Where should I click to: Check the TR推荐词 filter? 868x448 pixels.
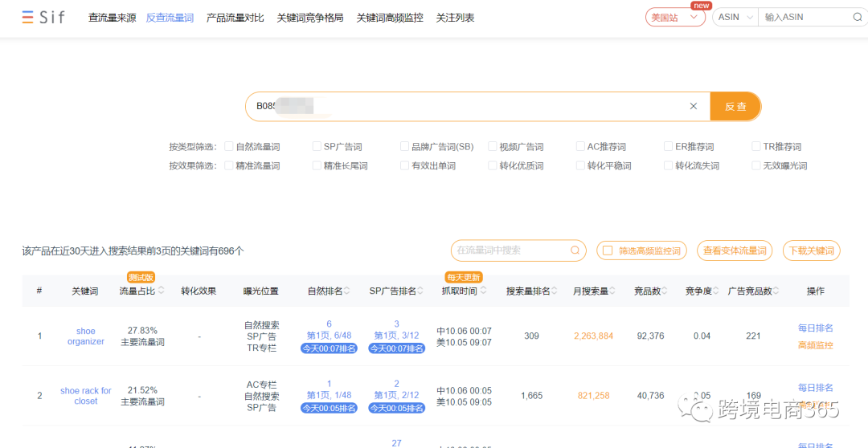pos(756,147)
